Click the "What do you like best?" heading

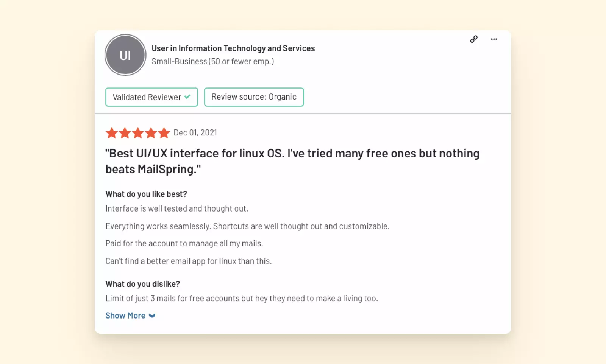[x=146, y=194]
